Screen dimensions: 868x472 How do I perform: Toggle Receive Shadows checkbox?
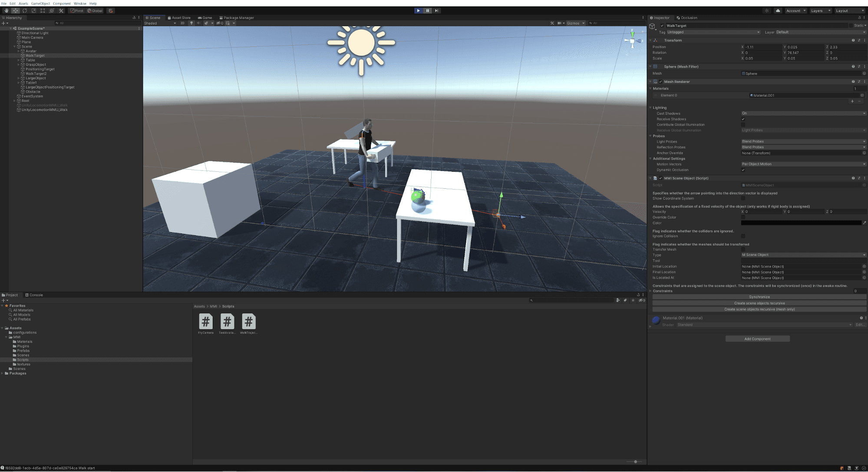(x=743, y=119)
